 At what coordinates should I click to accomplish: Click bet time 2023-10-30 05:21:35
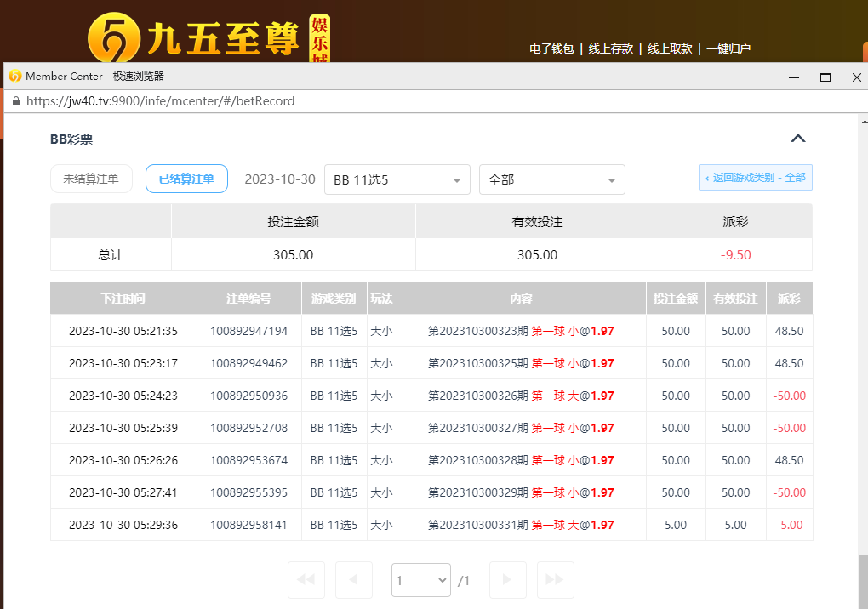[x=123, y=331]
